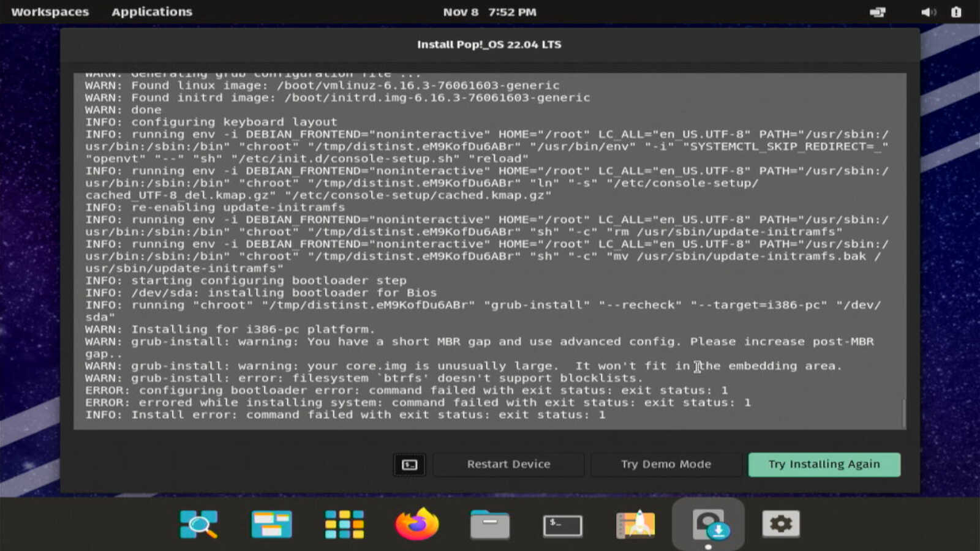Open the Applications menu
Image resolution: width=980 pixels, height=551 pixels.
pos(152,12)
